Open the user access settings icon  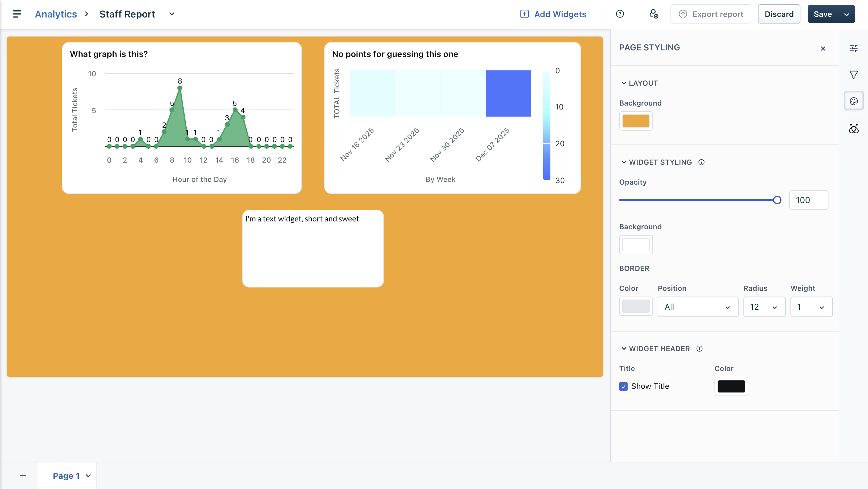[x=653, y=14]
